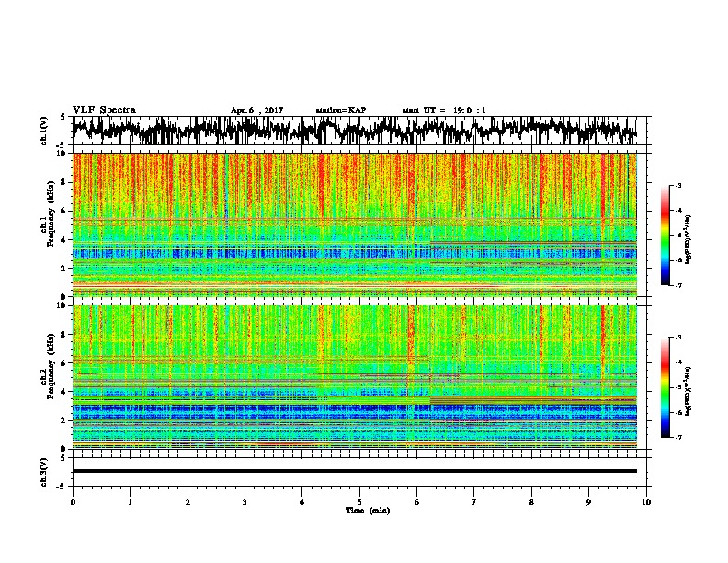Click the '-7' label on ch.1 colorbar
The height and width of the screenshot is (563, 728).
tap(677, 285)
